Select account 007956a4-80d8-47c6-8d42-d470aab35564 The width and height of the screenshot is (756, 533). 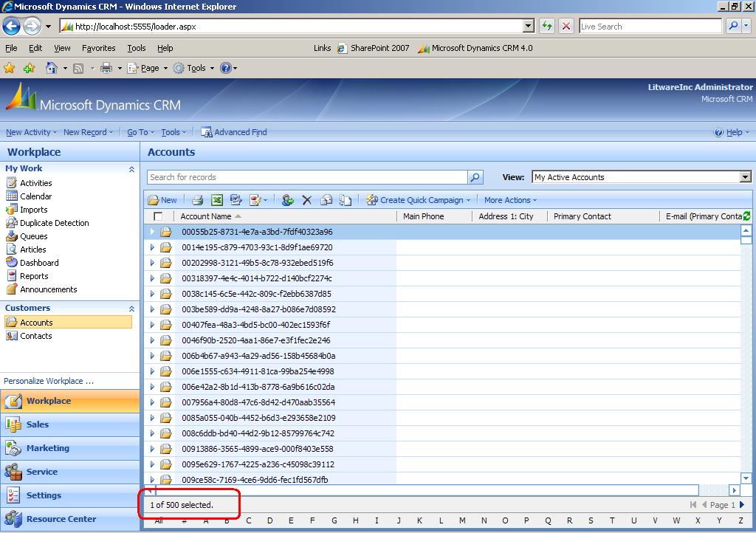coord(258,402)
